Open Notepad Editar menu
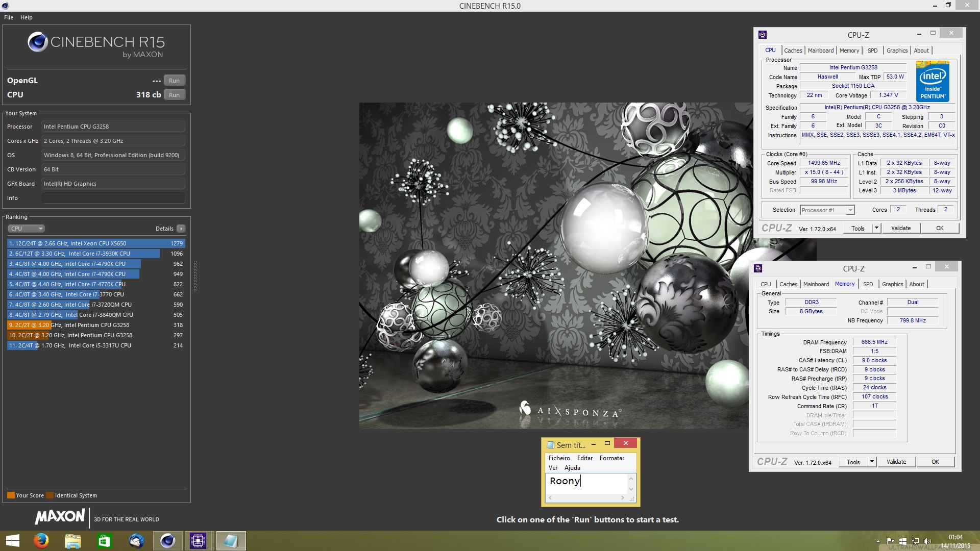 point(584,458)
